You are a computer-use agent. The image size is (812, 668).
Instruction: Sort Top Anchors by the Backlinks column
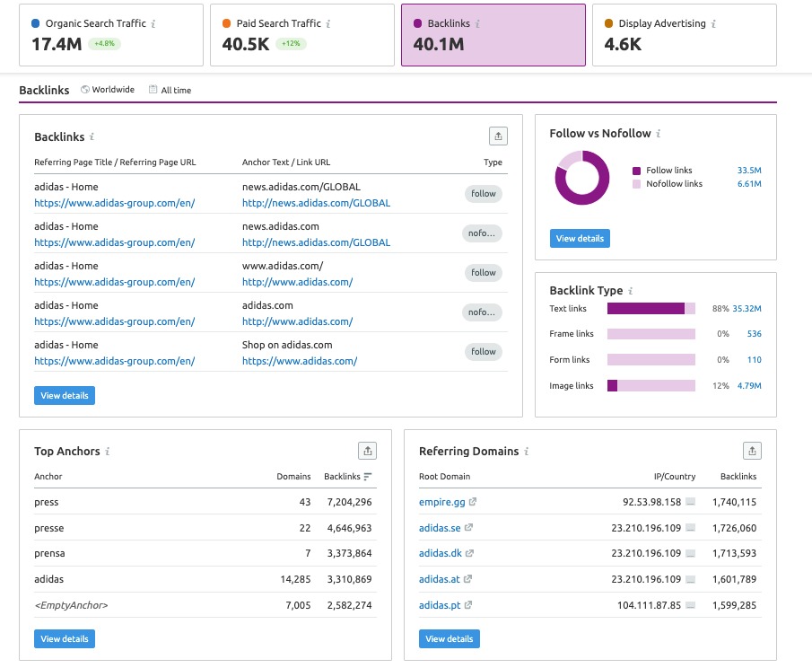pos(349,476)
